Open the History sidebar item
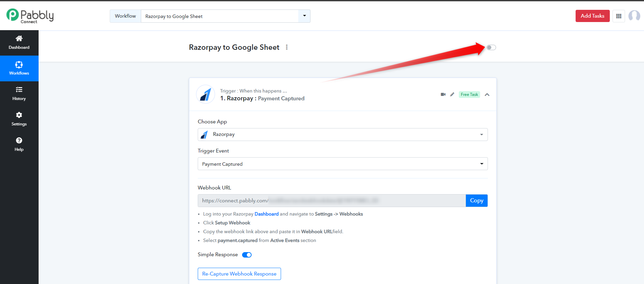The image size is (644, 284). point(19,94)
